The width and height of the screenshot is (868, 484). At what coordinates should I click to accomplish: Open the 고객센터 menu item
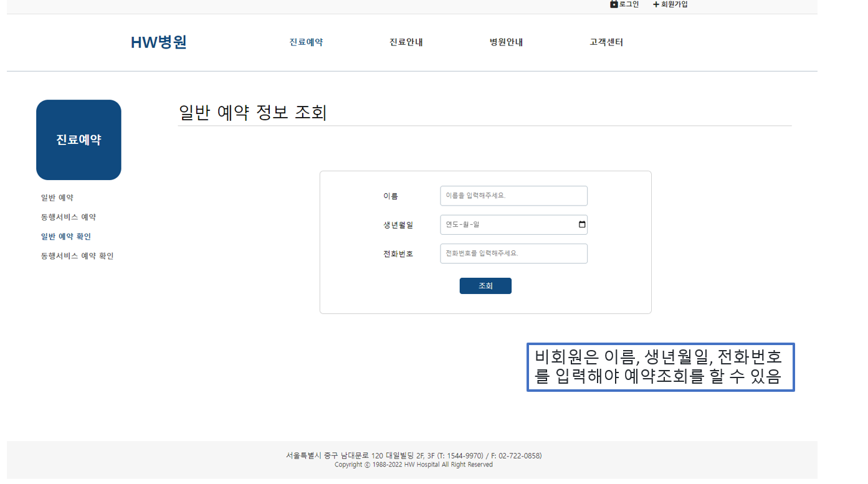(x=605, y=42)
